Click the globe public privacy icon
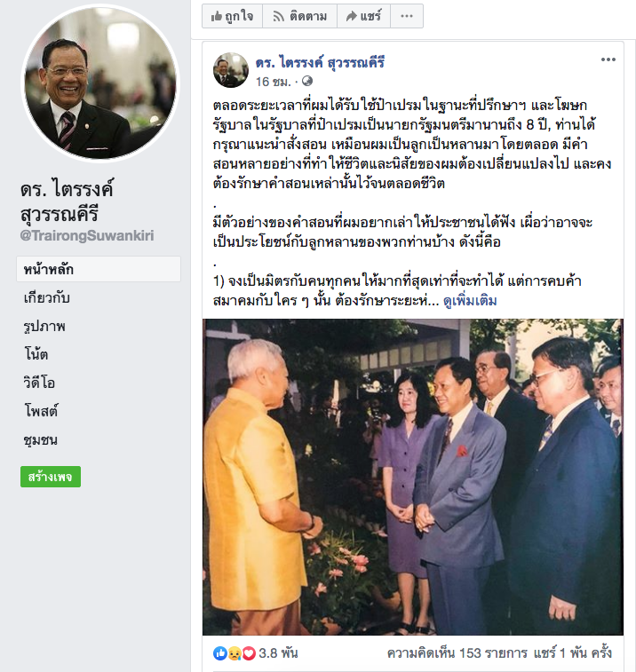Viewport: 636px width, 672px height. point(307,81)
